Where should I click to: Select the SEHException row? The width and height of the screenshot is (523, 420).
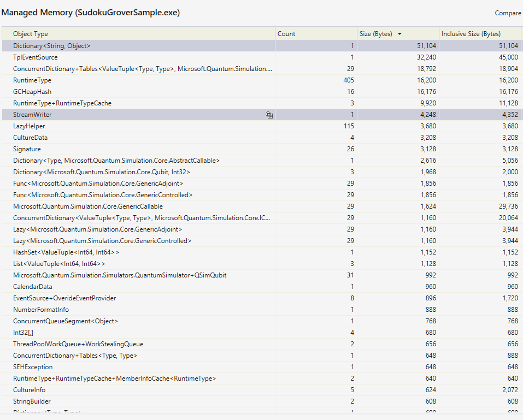(x=261, y=367)
